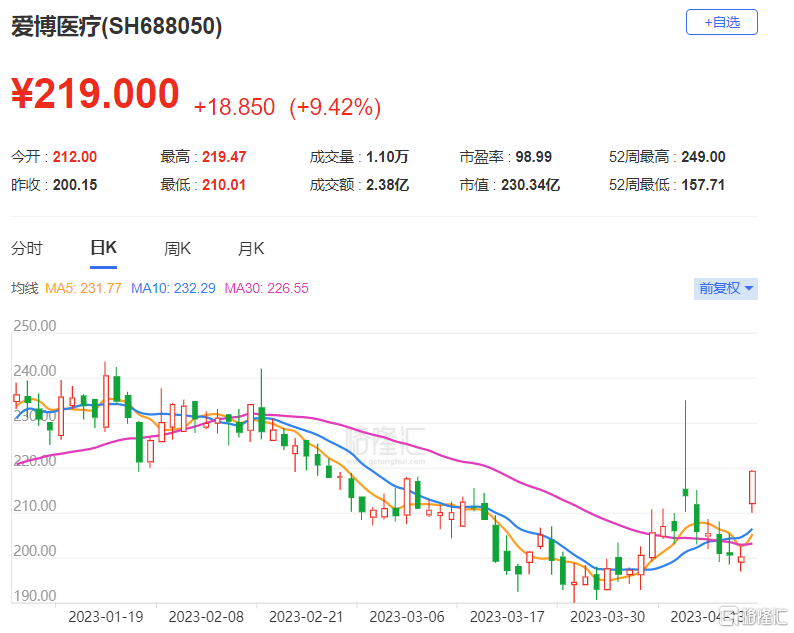Click the 52-week low value 157.71

click(x=703, y=185)
